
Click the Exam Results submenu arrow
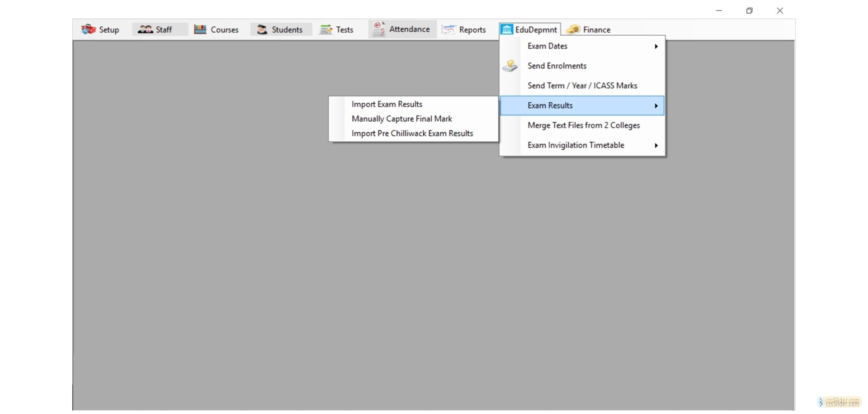coord(656,106)
